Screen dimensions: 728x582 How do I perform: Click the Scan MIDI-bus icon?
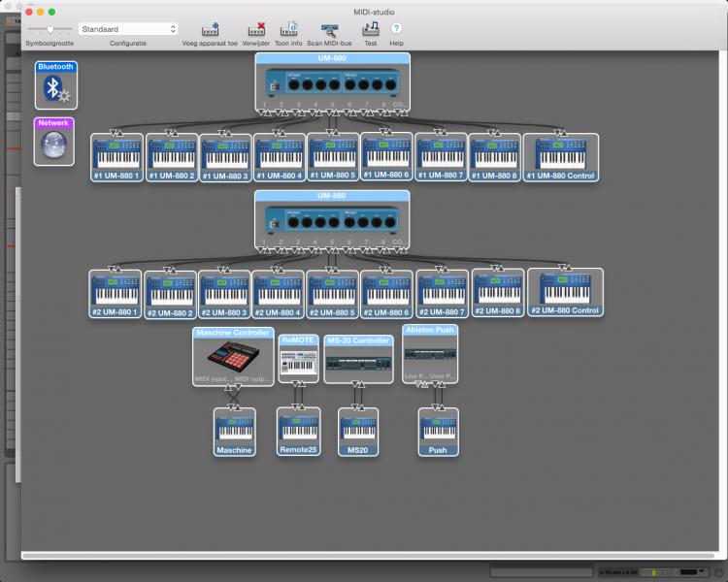coord(329,30)
